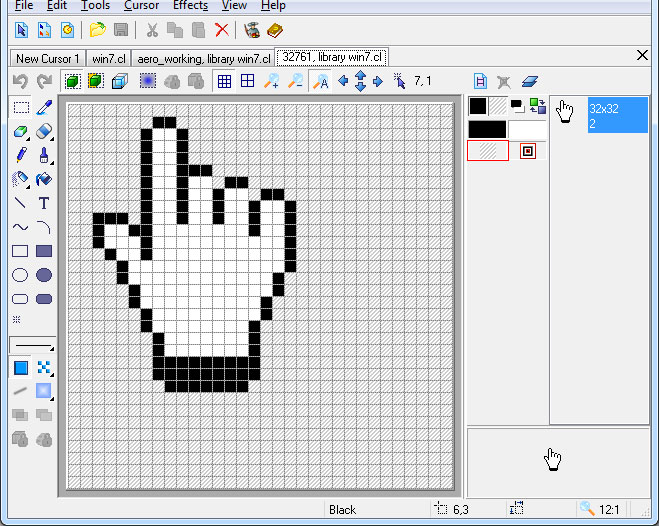Select the brush tool
The image size is (659, 526).
click(44, 155)
